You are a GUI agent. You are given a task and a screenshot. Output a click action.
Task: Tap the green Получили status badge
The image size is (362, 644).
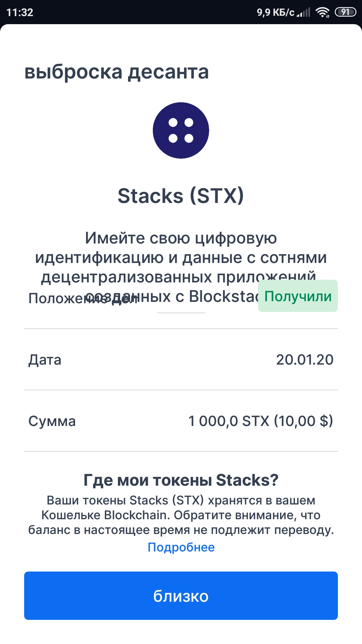[298, 296]
